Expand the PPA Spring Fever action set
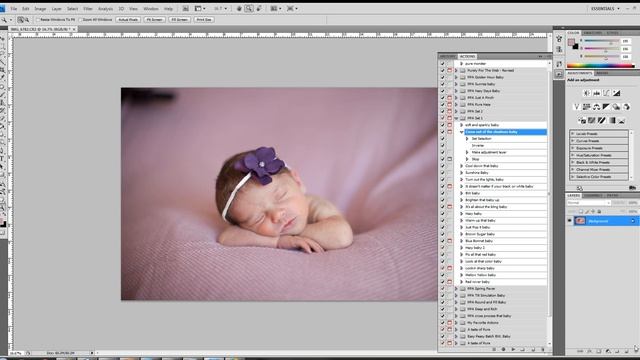Viewport: 640px width, 360px height. click(456, 289)
